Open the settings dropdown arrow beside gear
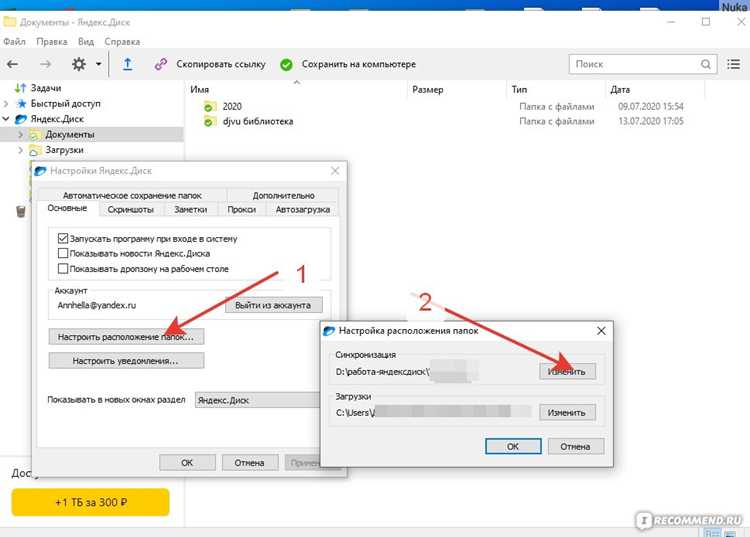Image resolution: width=750 pixels, height=537 pixels. [x=99, y=64]
